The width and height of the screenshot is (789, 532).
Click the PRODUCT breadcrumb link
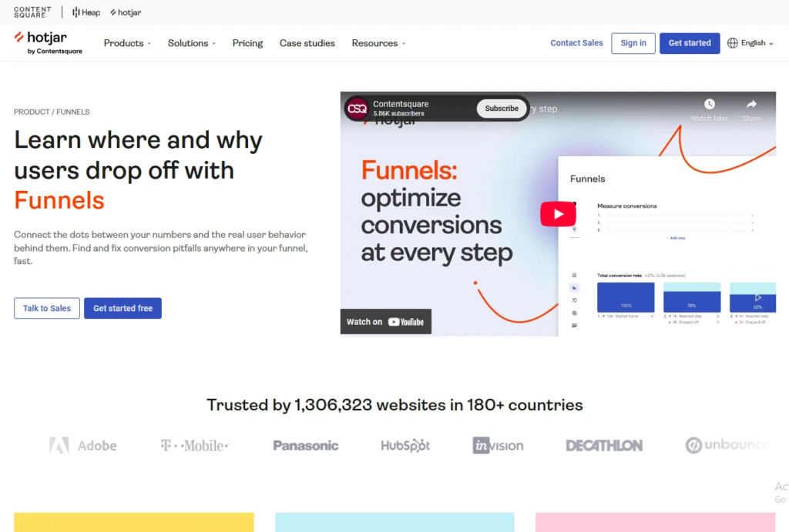click(32, 112)
